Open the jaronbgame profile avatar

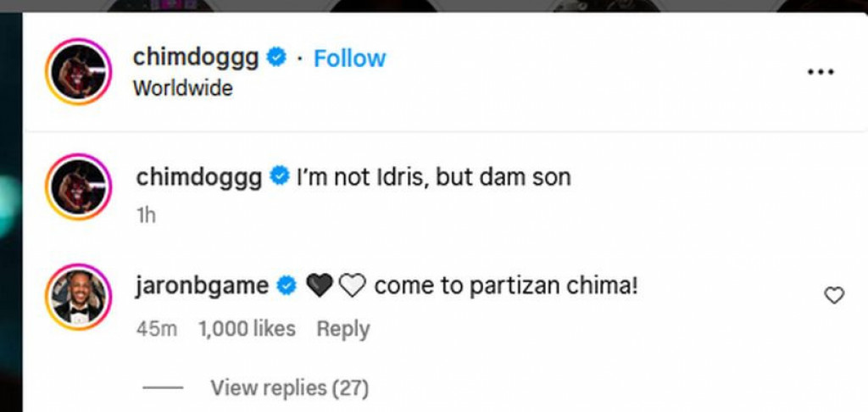[79, 298]
